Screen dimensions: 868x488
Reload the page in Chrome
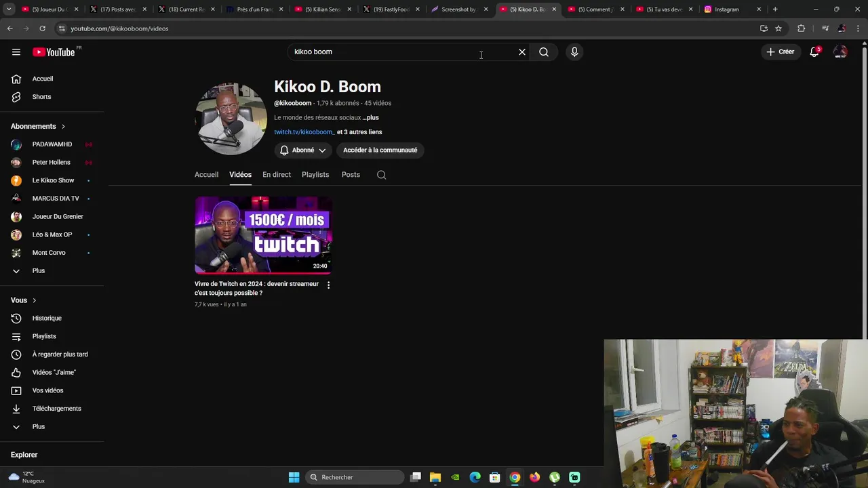(x=42, y=28)
